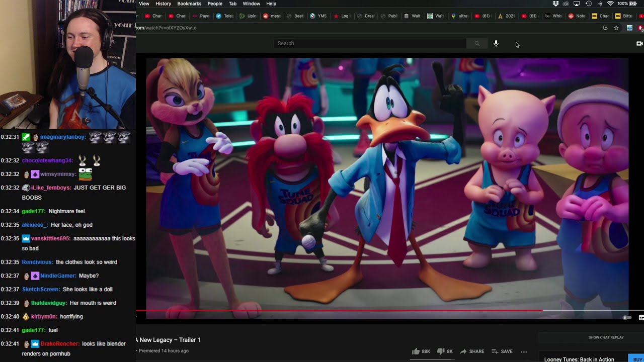Screen dimensions: 644x362
Task: Click the search magnifier button
Action: (x=477, y=43)
